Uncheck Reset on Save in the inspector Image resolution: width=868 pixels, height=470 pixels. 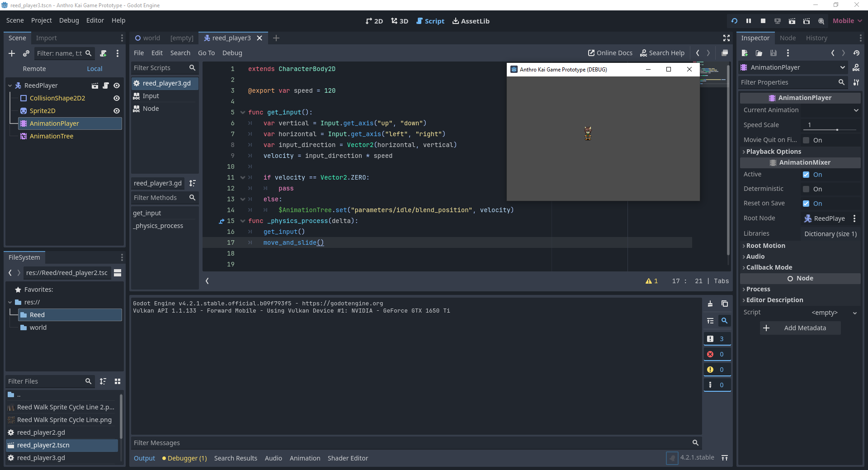point(807,204)
